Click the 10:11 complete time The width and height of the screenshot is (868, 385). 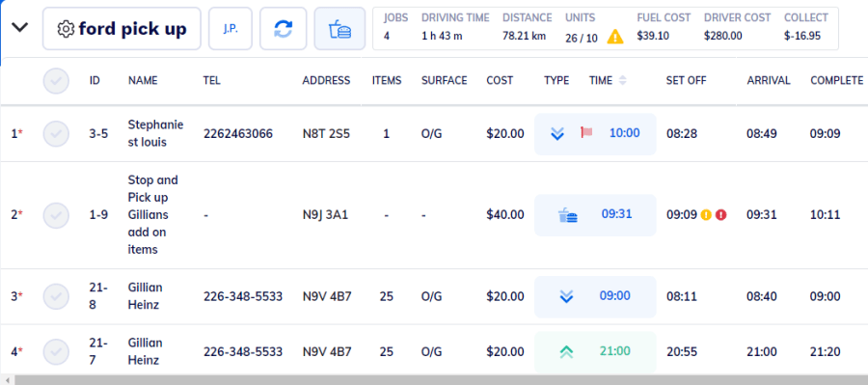826,215
